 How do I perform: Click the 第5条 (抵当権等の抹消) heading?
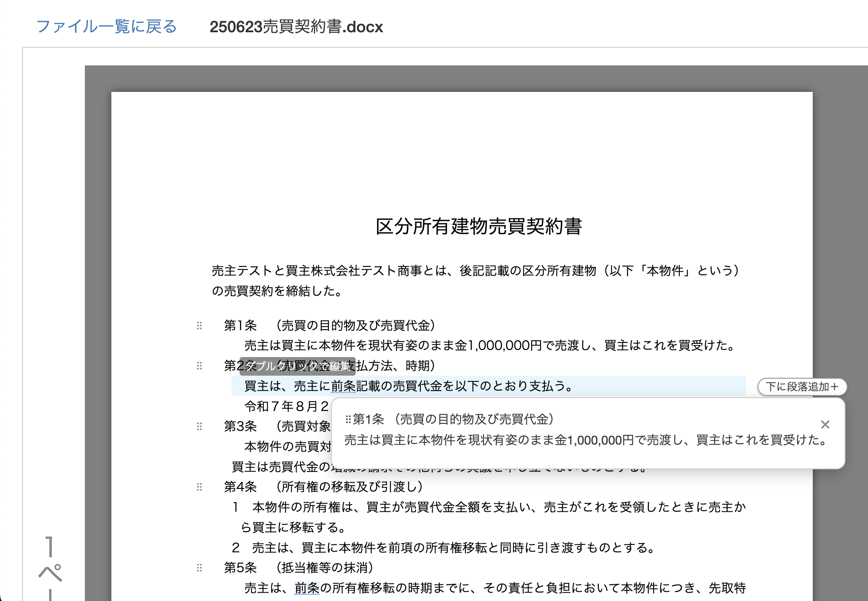pyautogui.click(x=299, y=568)
